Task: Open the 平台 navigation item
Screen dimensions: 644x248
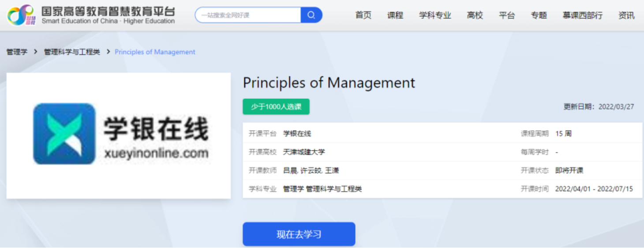Action: point(507,15)
